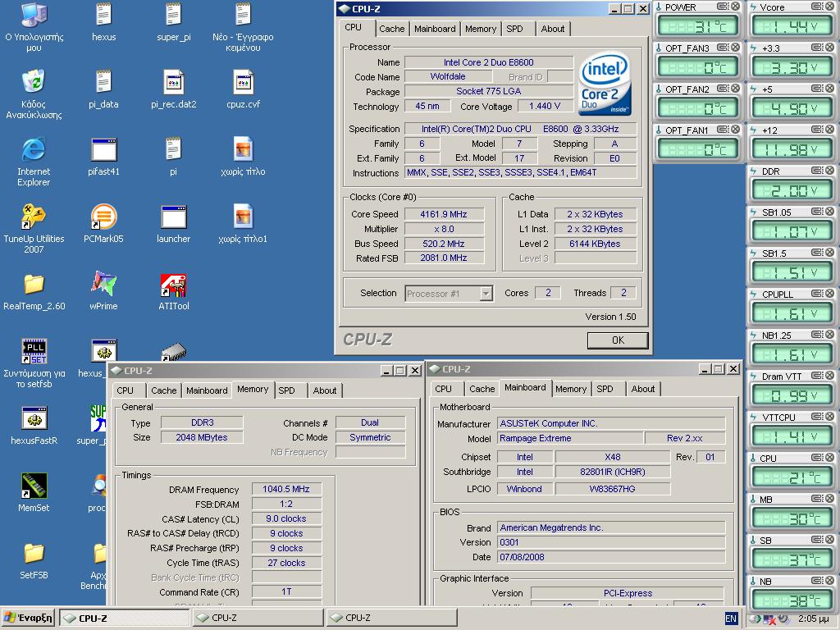840x630 pixels.
Task: Click the CAS# Latency value 9.0 clocks
Action: coord(286,518)
